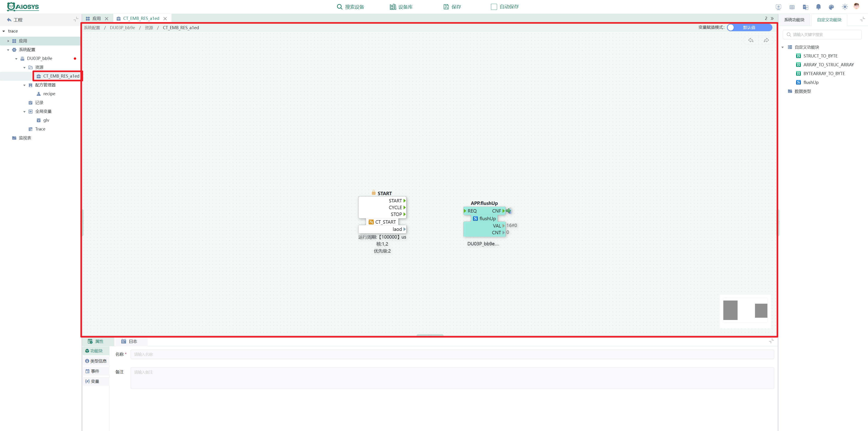Toggle the 变量赋值模式 默认值 switch
868x431 pixels.
tap(749, 28)
